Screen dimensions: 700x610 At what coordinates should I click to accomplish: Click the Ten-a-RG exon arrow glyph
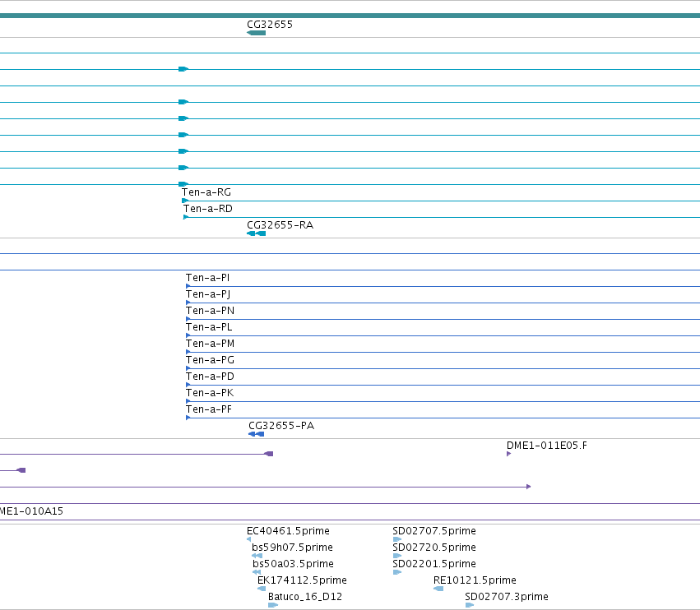185,201
